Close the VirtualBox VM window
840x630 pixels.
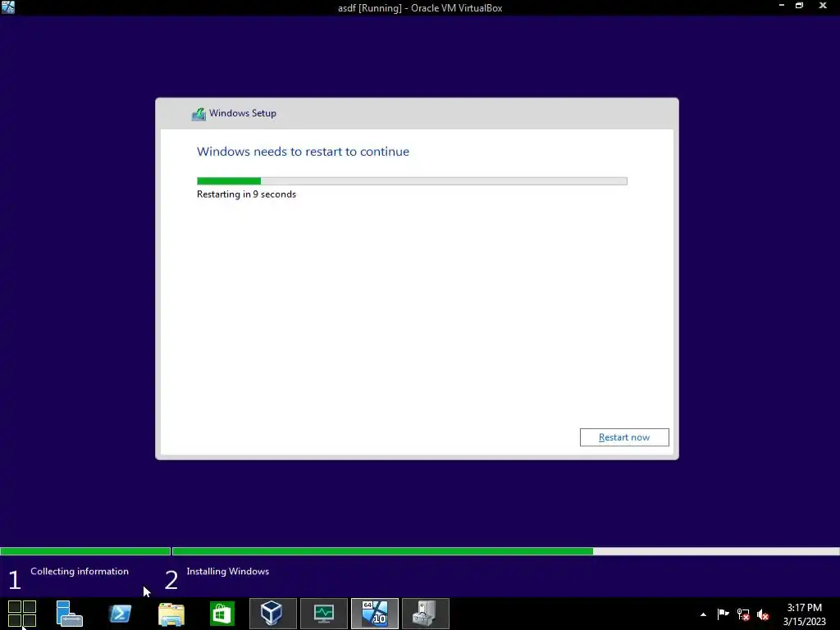[823, 6]
